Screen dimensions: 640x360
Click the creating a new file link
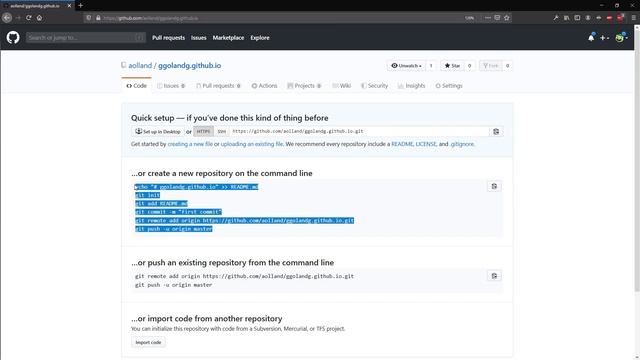(x=190, y=144)
